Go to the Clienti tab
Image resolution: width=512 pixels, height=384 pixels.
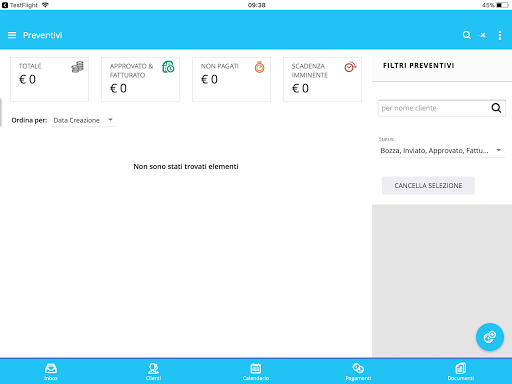153,371
